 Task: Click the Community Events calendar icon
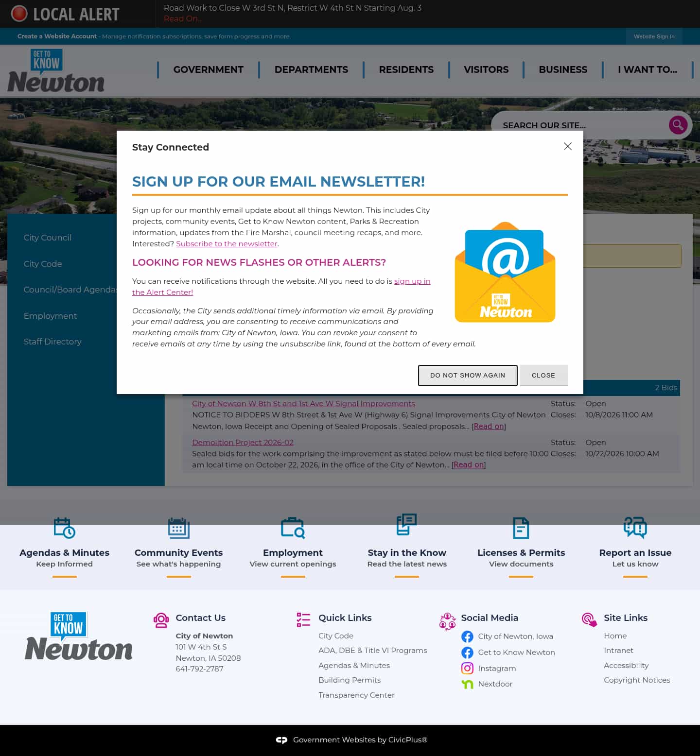[178, 528]
